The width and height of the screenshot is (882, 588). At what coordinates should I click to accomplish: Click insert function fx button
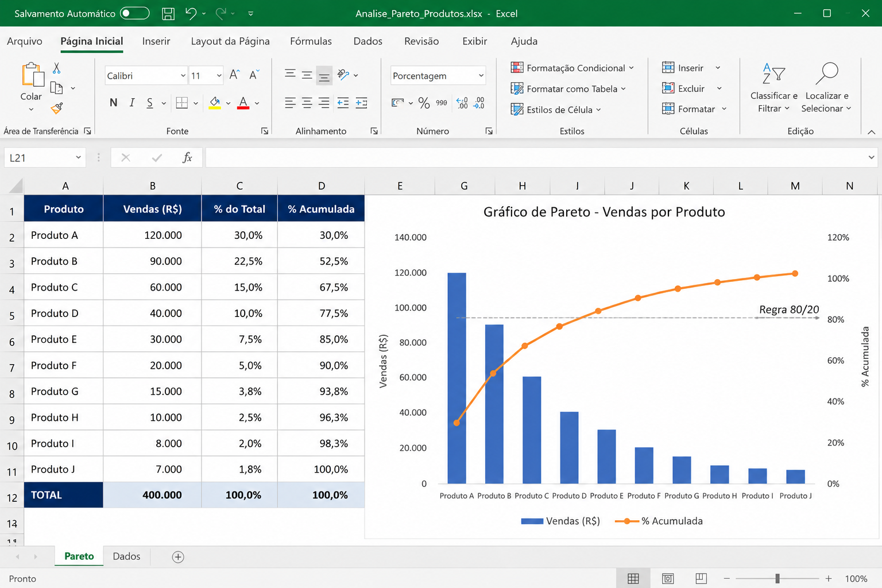coord(187,157)
